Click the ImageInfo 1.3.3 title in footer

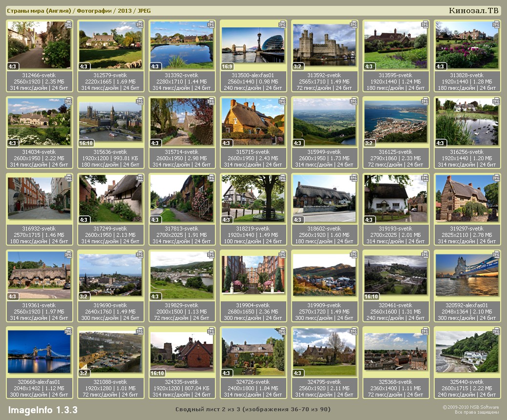(42, 409)
